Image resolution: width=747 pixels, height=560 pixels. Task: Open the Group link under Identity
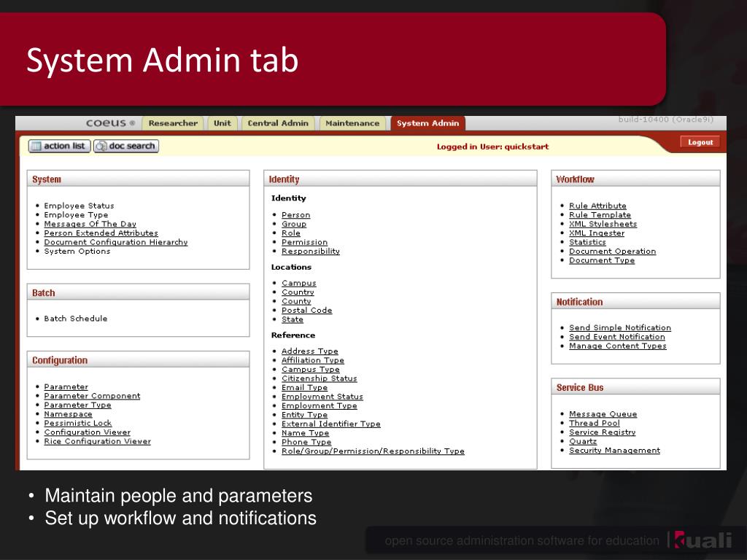(x=294, y=224)
